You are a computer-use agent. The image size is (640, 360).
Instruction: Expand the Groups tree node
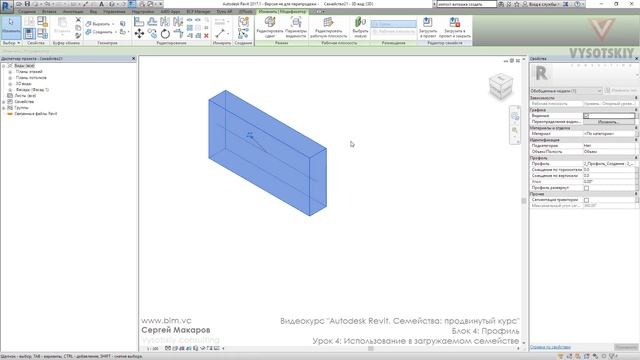4,108
